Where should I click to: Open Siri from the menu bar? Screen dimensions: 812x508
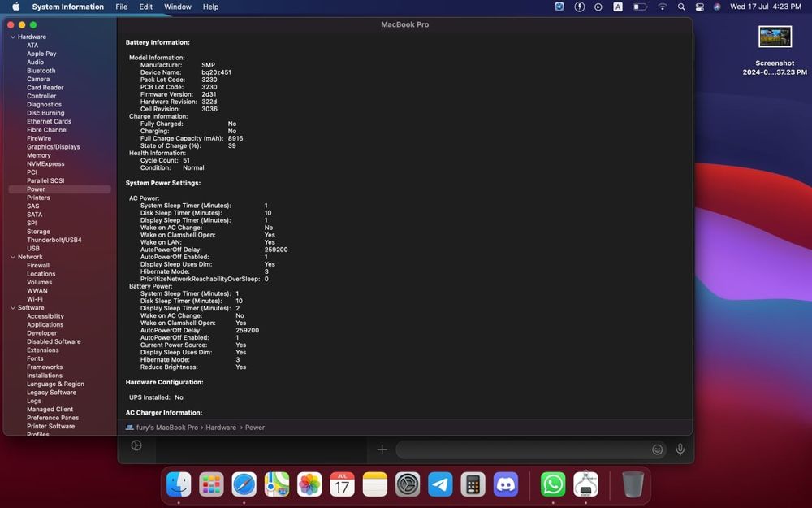717,7
